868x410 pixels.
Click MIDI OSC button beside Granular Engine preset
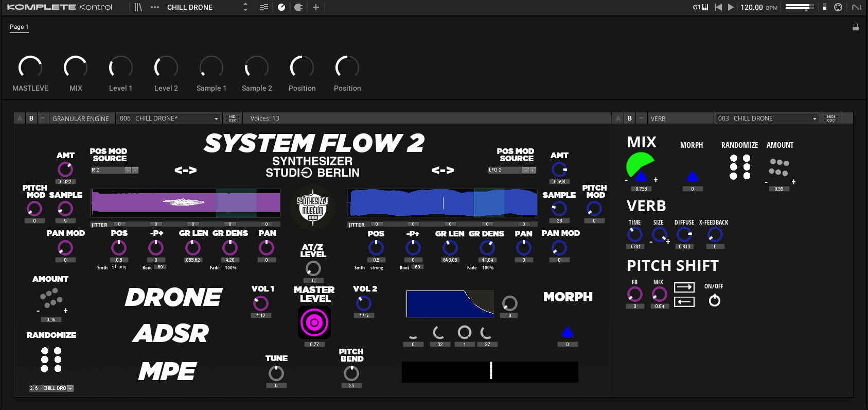pyautogui.click(x=233, y=118)
